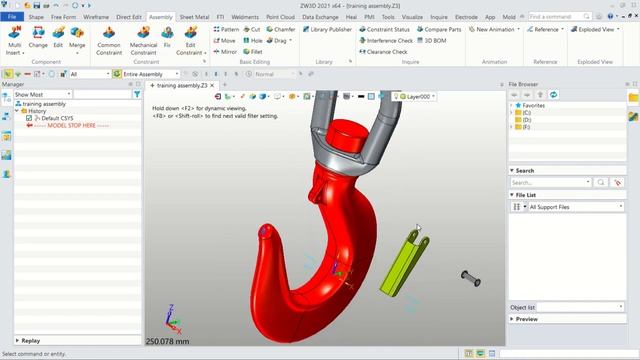This screenshot has width=640, height=360.
Task: Expand the Replay panel
Action: pos(17,340)
